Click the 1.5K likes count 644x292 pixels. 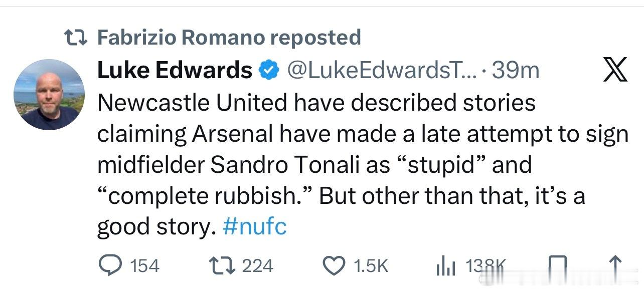click(x=371, y=265)
